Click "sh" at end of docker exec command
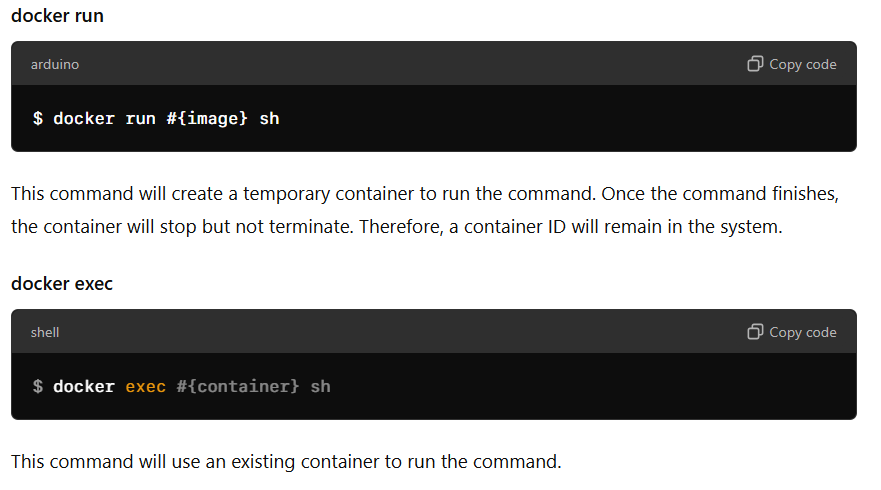This screenshot has height=490, width=881. tap(320, 386)
